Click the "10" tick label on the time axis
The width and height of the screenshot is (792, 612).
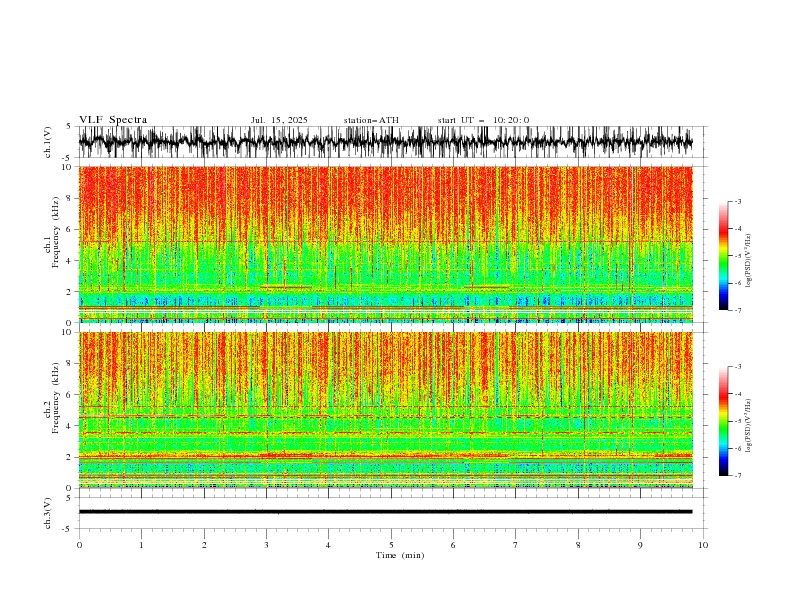[703, 545]
